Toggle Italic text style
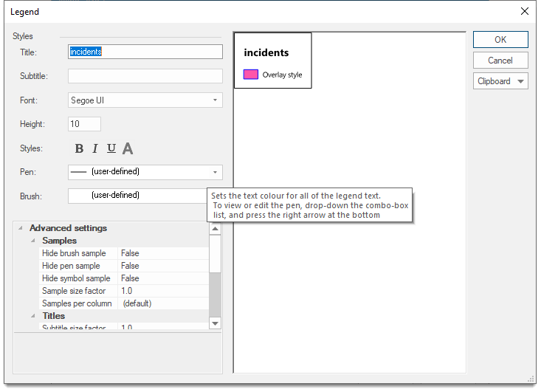541x392 pixels. tap(95, 148)
